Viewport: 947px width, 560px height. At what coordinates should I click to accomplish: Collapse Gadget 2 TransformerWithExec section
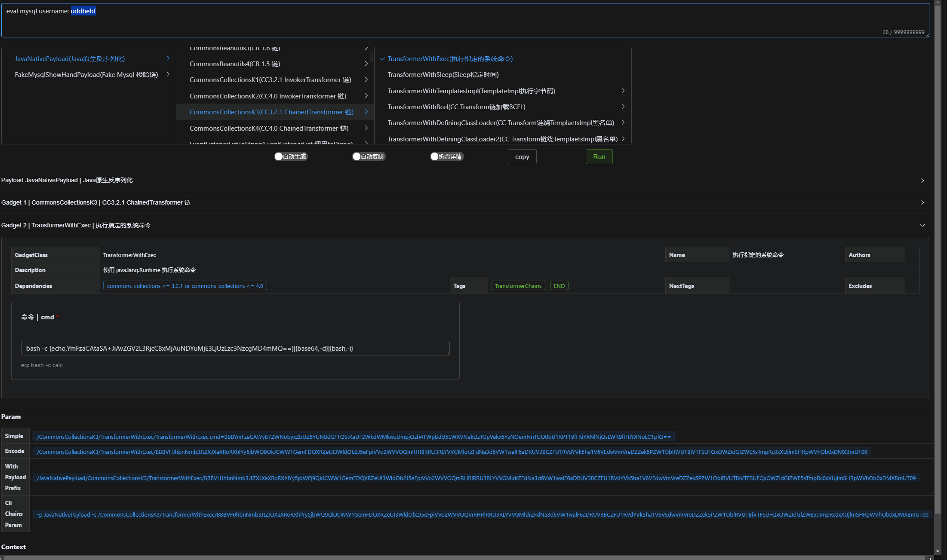pyautogui.click(x=464, y=225)
